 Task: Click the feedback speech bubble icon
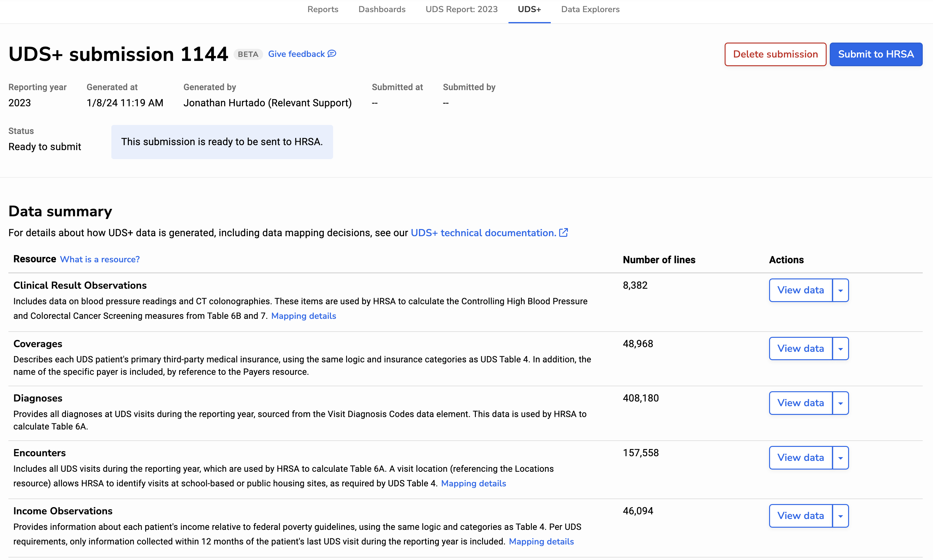332,54
